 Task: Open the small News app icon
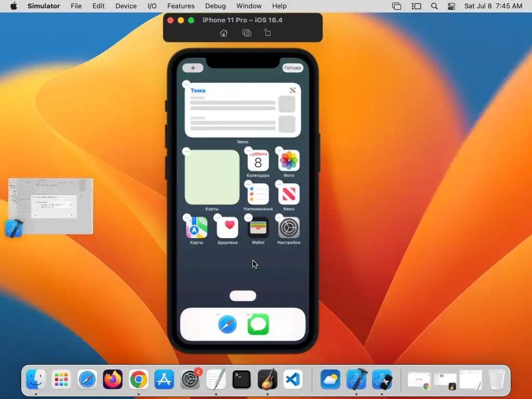click(289, 194)
